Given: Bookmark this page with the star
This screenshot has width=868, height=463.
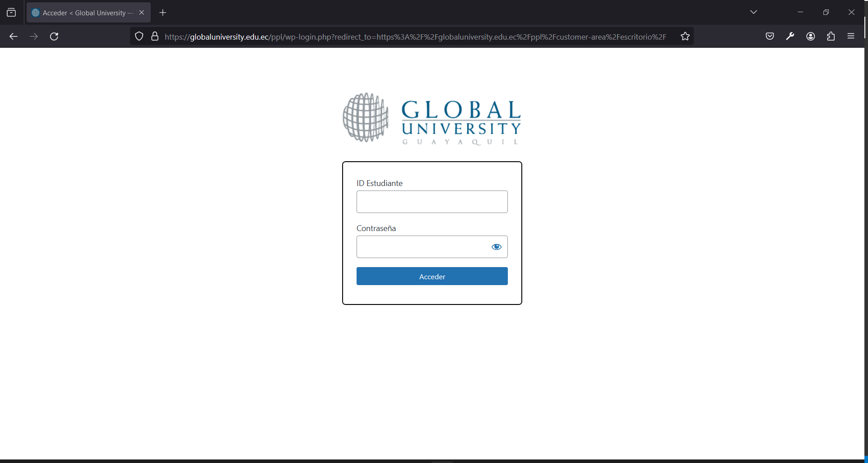Looking at the screenshot, I should tap(685, 36).
